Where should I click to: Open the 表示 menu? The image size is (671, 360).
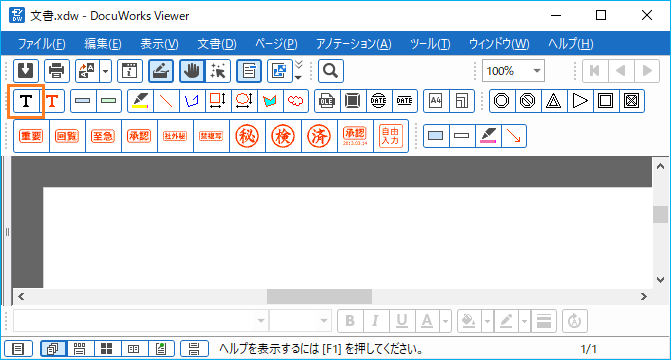(159, 44)
